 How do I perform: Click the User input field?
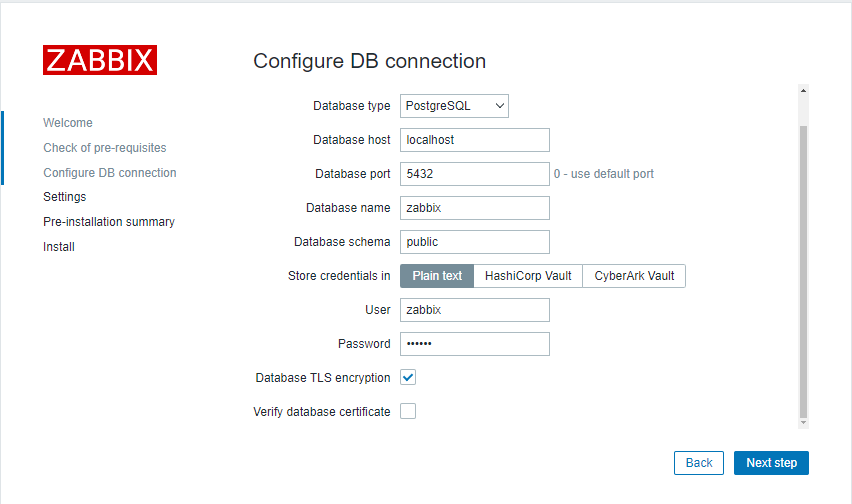[475, 310]
